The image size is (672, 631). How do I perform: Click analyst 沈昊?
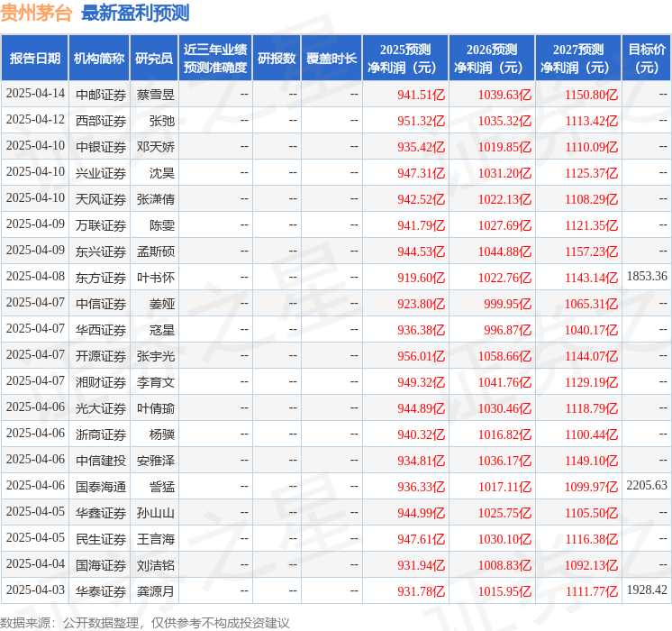pyautogui.click(x=162, y=173)
